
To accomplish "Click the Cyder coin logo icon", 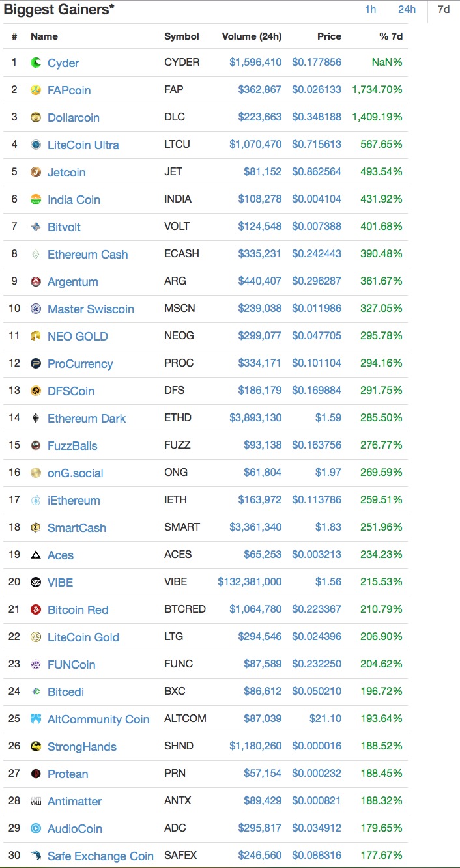I will (36, 63).
